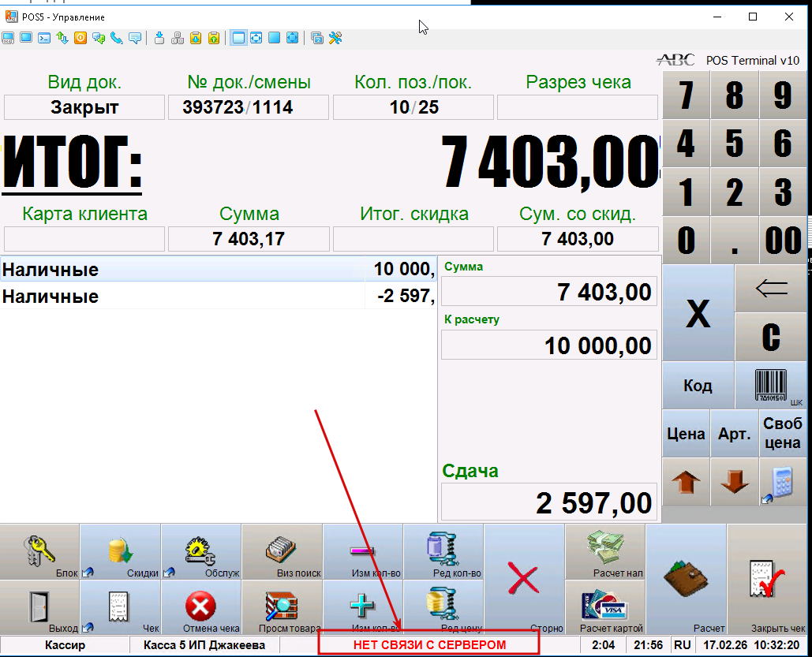This screenshot has width=812, height=657.
Task: Click the empty Карта клиента field
Action: point(84,239)
